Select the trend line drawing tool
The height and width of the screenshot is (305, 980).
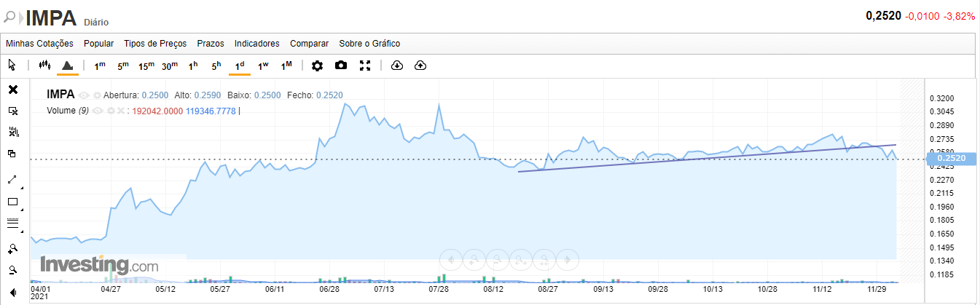pos(12,178)
